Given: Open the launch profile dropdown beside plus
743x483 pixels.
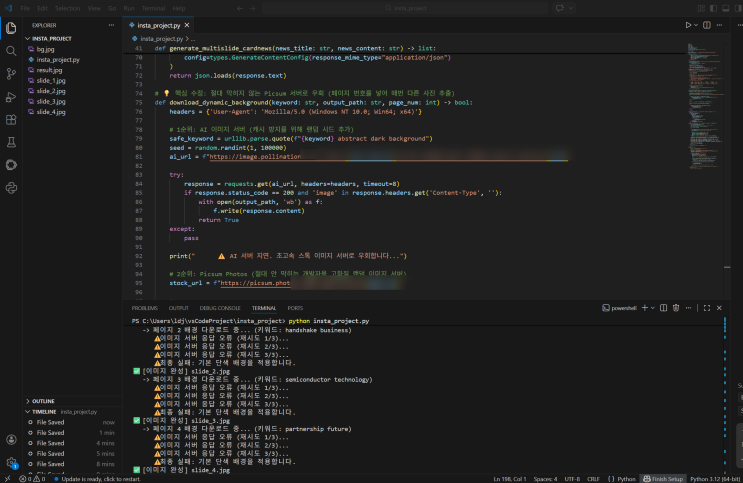Looking at the screenshot, I should 652,308.
